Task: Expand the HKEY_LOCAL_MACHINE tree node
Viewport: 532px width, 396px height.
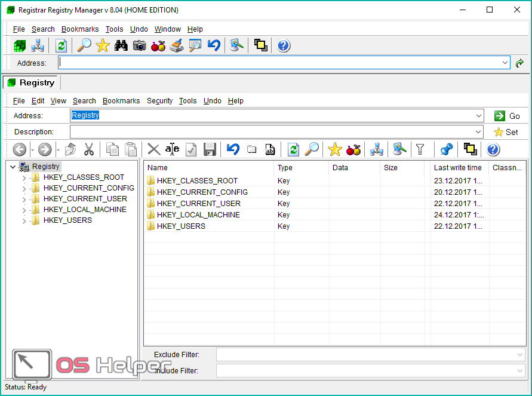Action: tap(24, 210)
